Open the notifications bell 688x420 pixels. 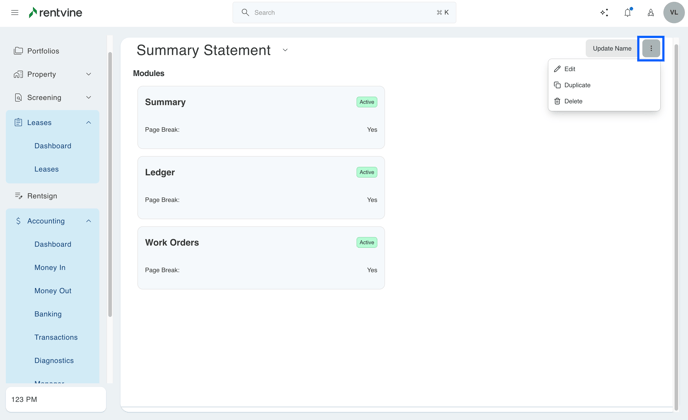point(628,13)
